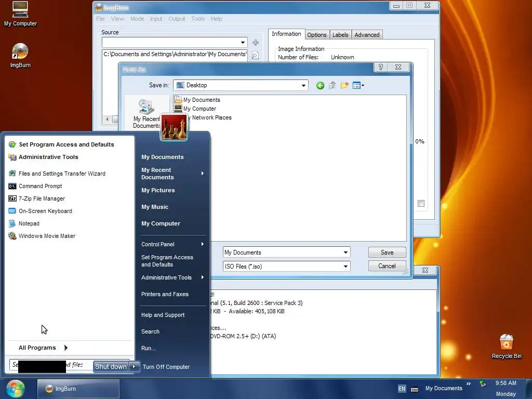The image size is (532, 399).
Task: Open the View menu in ImgBurn
Action: [117, 19]
